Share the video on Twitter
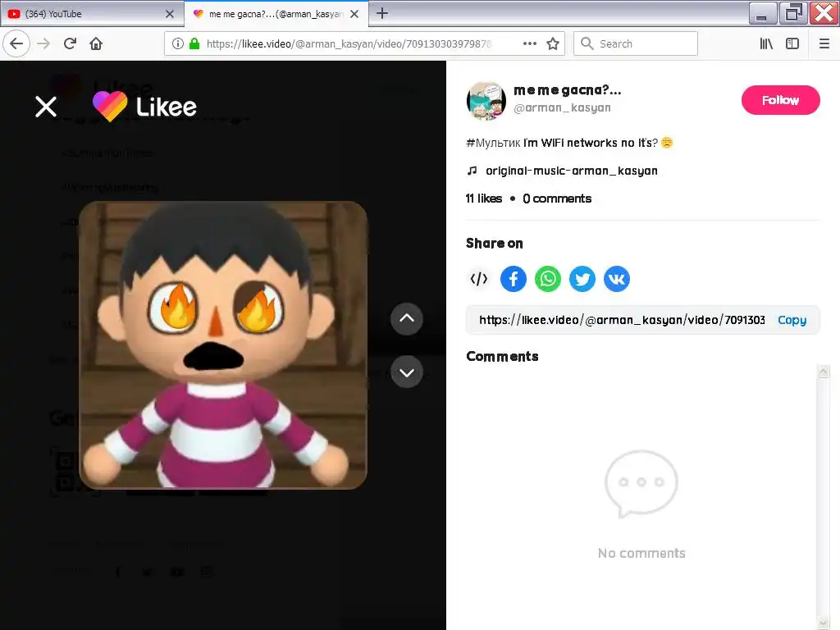This screenshot has height=630, width=840. pyautogui.click(x=582, y=279)
